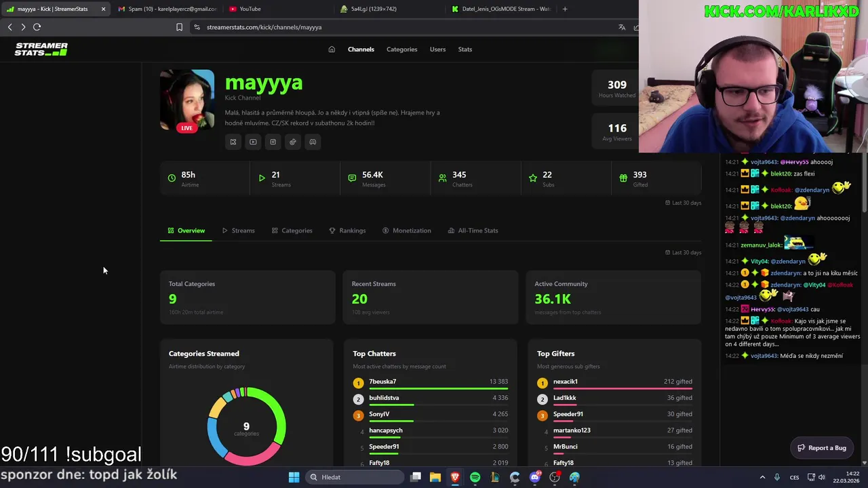
Task: Open Users in top navigation
Action: coord(437,49)
